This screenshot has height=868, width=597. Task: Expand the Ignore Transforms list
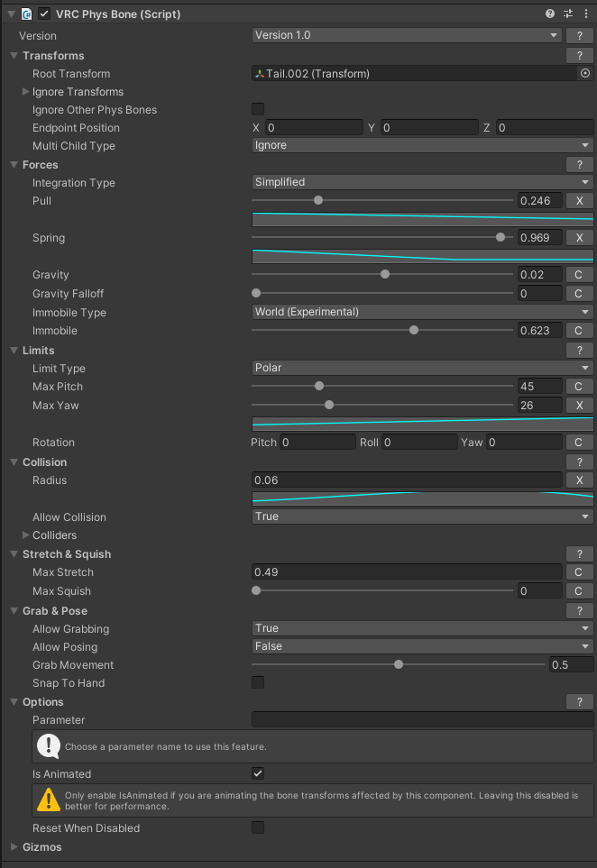point(25,91)
